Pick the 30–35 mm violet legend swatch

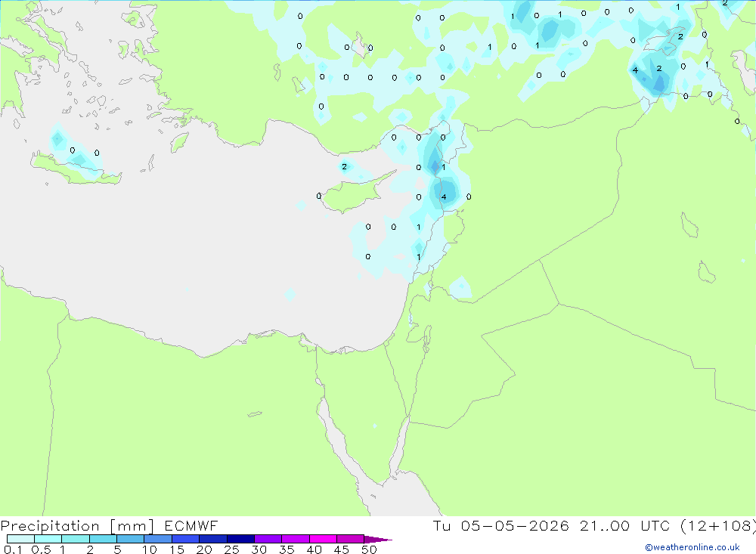(x=268, y=539)
